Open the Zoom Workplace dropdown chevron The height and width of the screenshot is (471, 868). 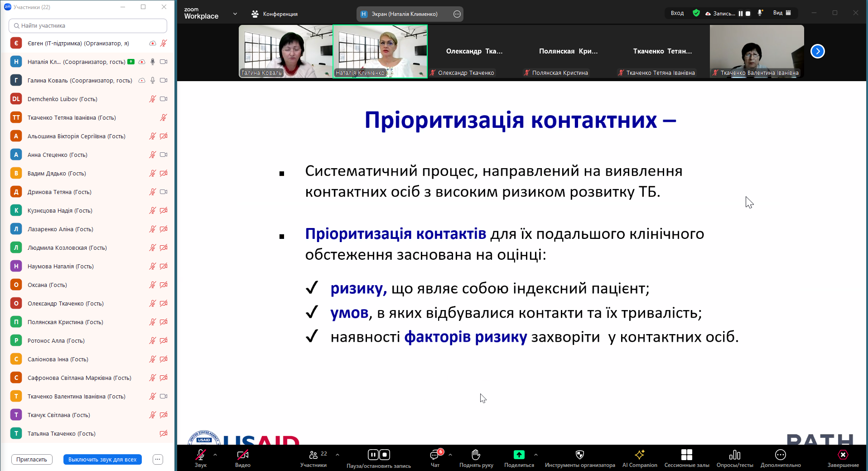click(235, 14)
